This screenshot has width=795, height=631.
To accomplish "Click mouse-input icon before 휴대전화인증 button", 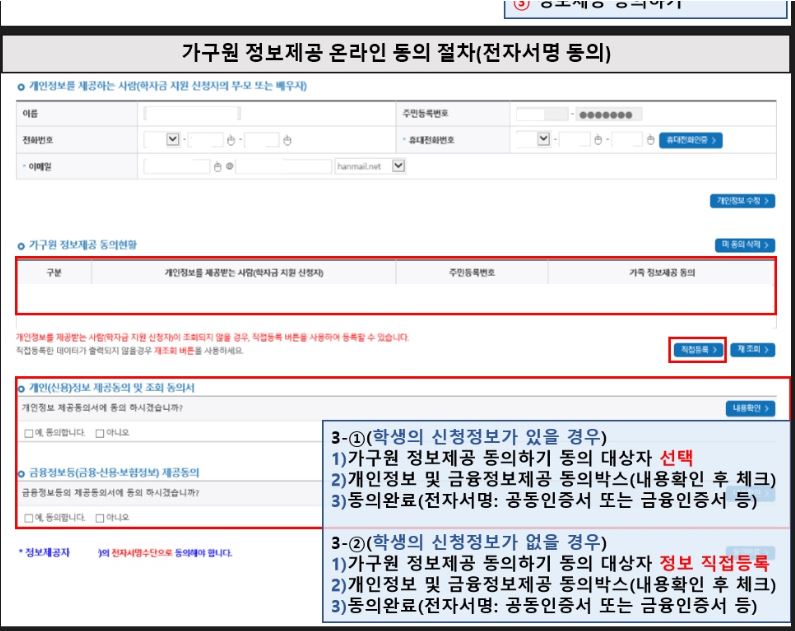I will pos(651,140).
